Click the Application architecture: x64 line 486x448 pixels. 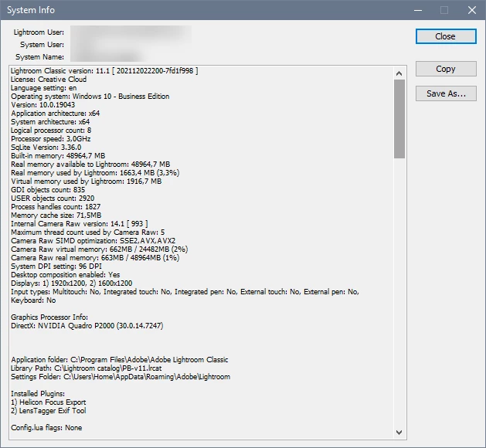click(x=55, y=114)
